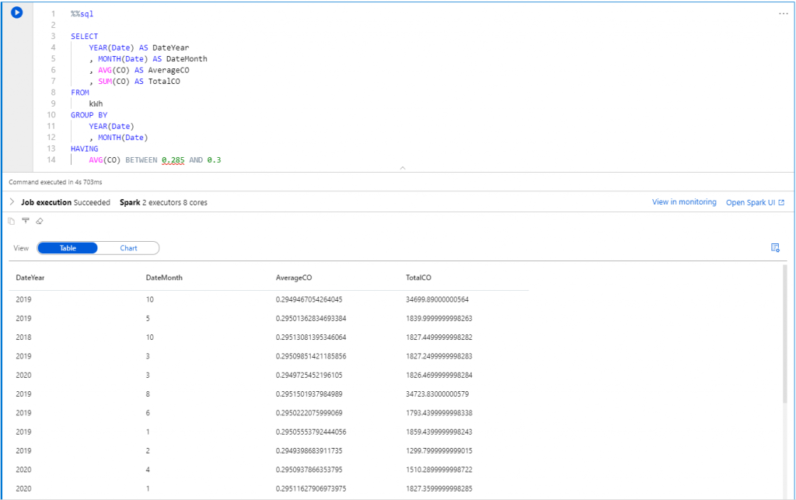Viewport: 796px width, 500px height.
Task: Open Spark UI link
Action: (755, 203)
